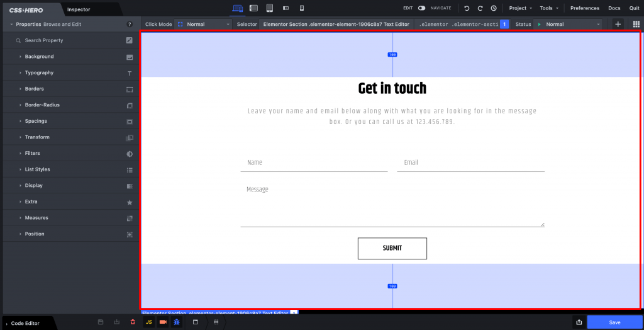Quit CSS Hero

(x=634, y=8)
